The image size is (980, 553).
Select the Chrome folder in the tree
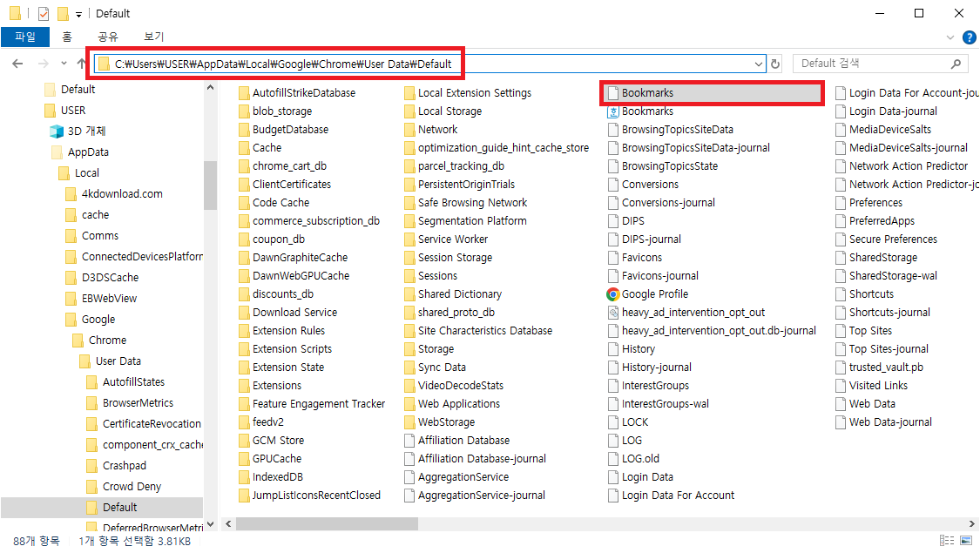(x=107, y=340)
